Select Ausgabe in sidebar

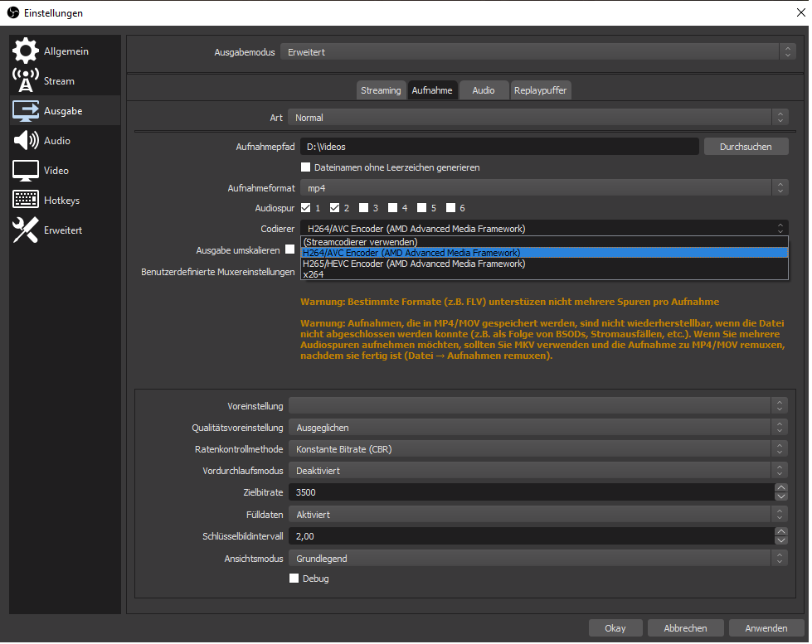(63, 111)
